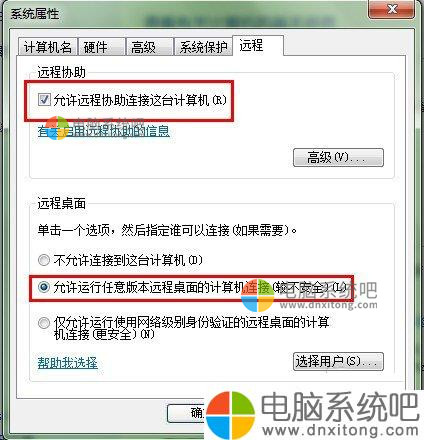Screen dimensions: 424x440
Task: Switch to the 高级 tab
Action: (x=150, y=47)
